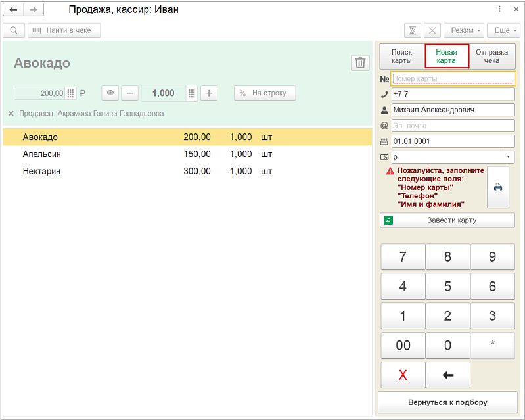Clear input with the red X keypad key
This screenshot has height=420, width=525.
[x=403, y=375]
